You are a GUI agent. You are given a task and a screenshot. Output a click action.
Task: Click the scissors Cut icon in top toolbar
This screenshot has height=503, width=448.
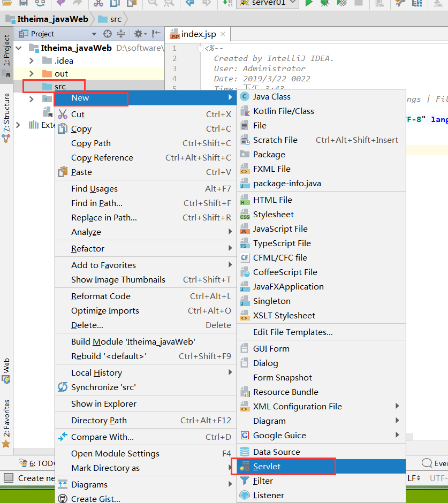98,3
